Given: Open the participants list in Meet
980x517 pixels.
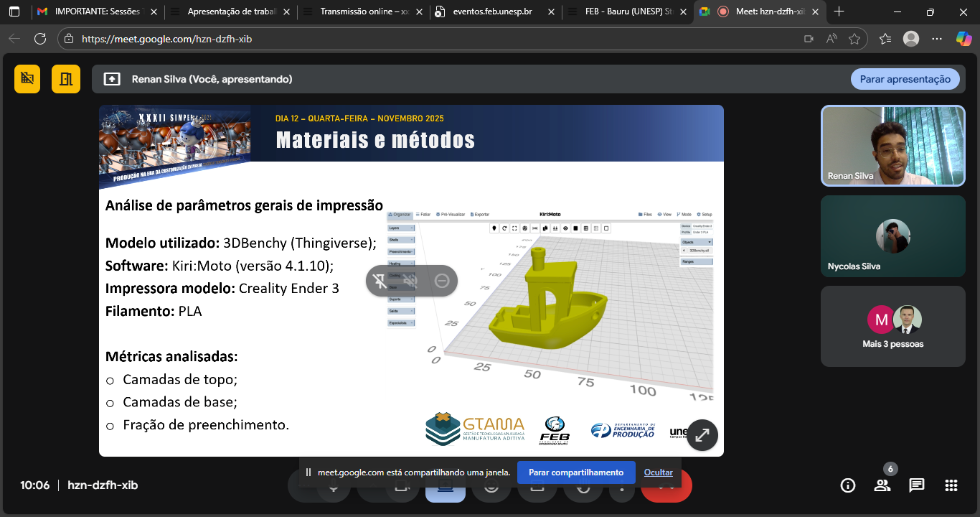Looking at the screenshot, I should pos(882,485).
